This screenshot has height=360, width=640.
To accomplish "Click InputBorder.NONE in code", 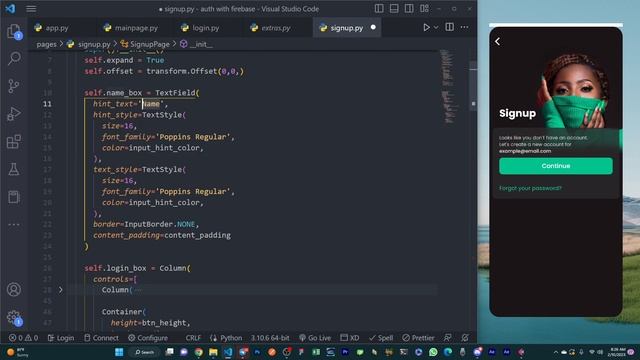I will (160, 224).
